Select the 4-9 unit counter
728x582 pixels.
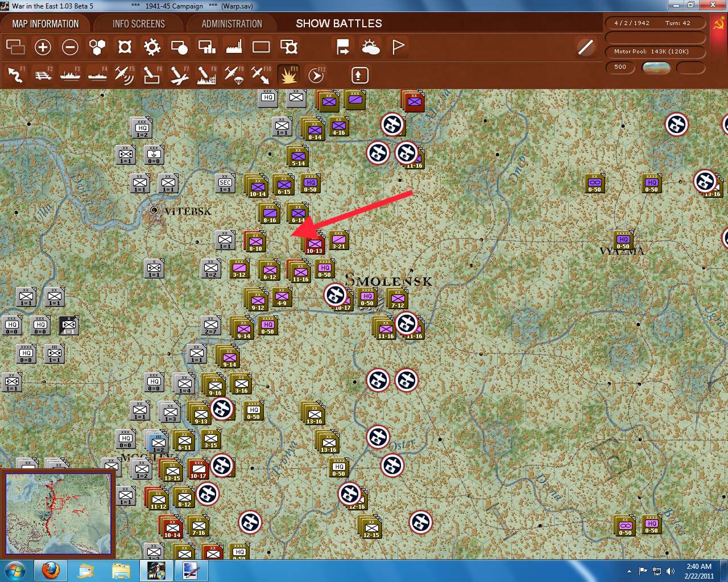pos(282,297)
